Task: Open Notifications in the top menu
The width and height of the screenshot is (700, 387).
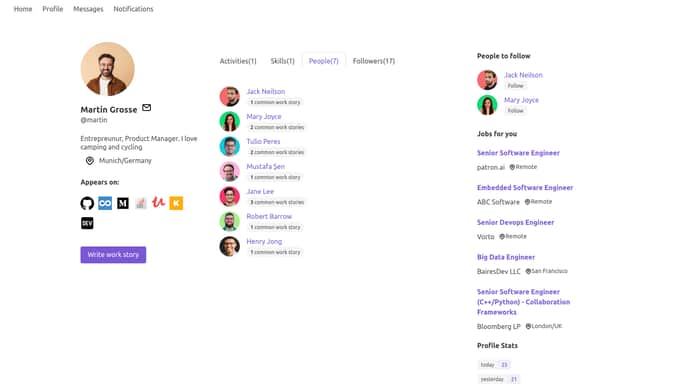Action: click(x=133, y=9)
